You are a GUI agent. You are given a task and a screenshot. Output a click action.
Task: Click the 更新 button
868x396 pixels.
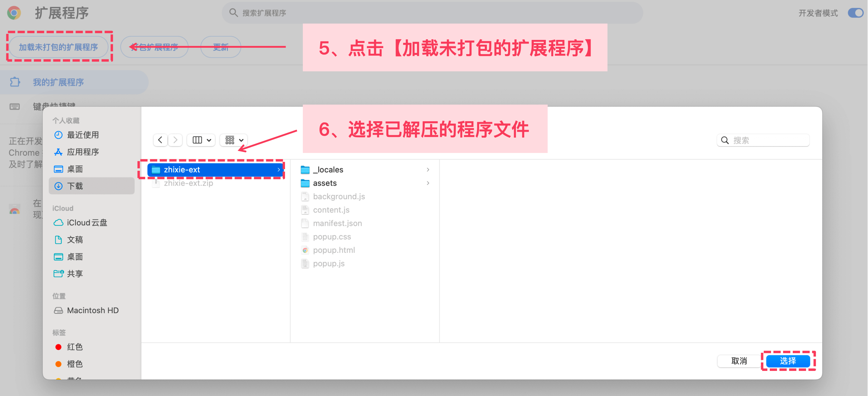[x=221, y=47]
